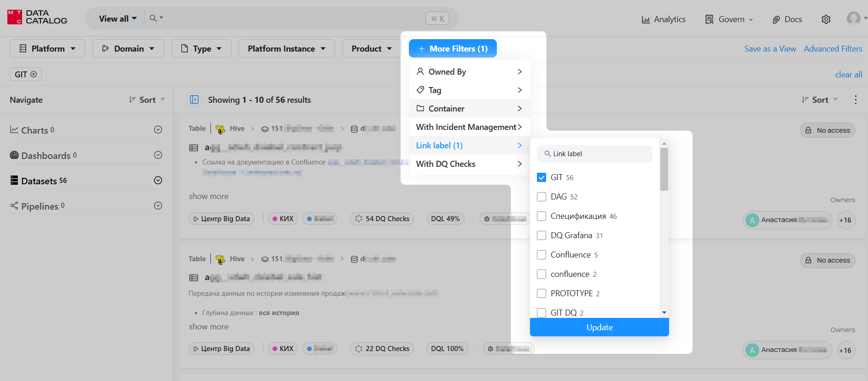The width and height of the screenshot is (868, 381).
Task: Open the Analytics page
Action: click(664, 19)
